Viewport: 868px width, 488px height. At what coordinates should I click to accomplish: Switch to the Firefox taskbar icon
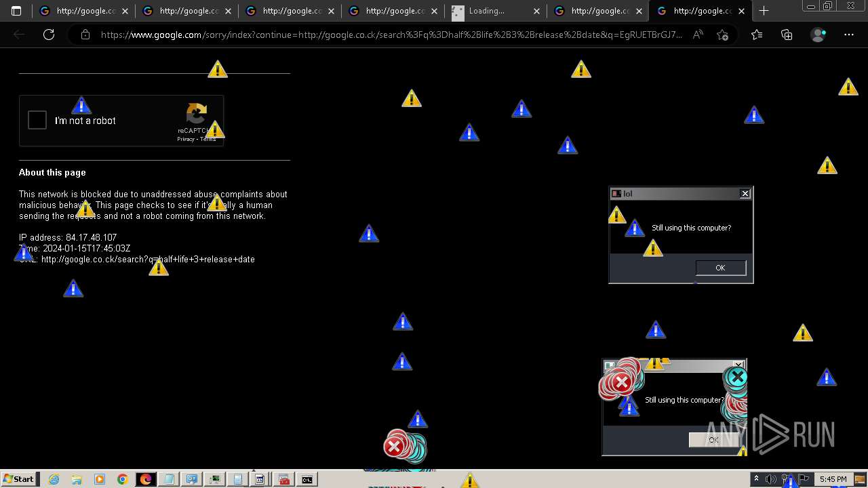coord(145,479)
